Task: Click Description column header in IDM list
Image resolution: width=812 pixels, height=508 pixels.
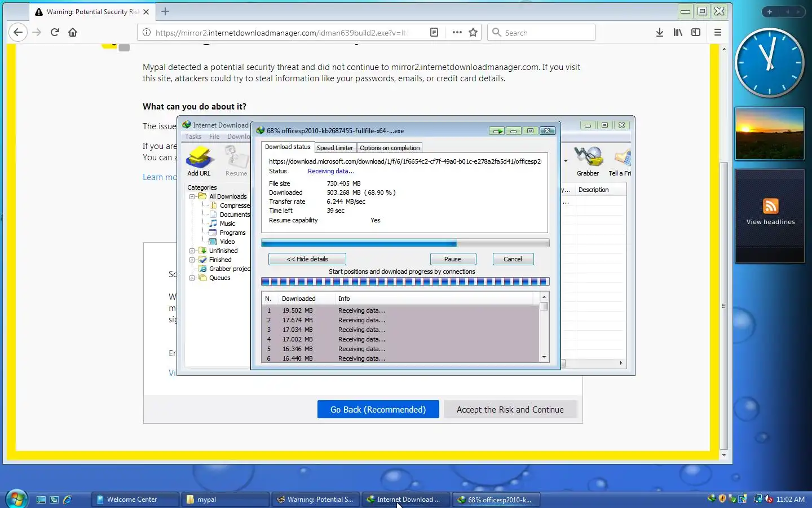Action: pyautogui.click(x=600, y=190)
